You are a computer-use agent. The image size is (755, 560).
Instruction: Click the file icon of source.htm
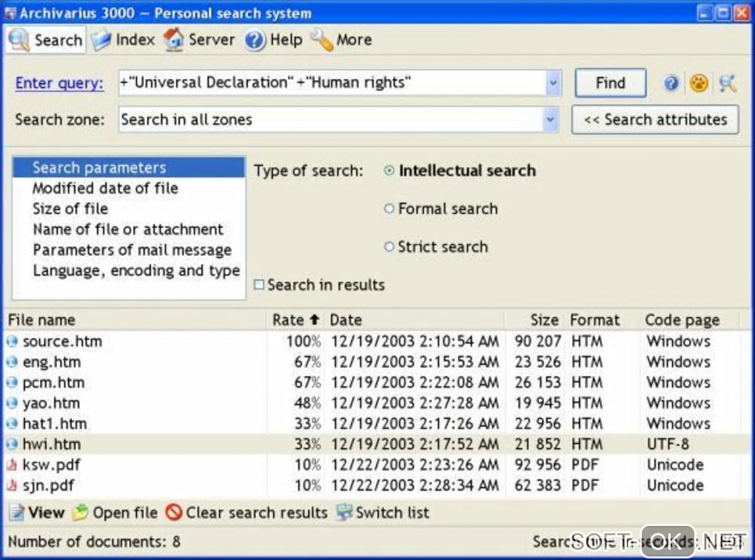pyautogui.click(x=13, y=342)
